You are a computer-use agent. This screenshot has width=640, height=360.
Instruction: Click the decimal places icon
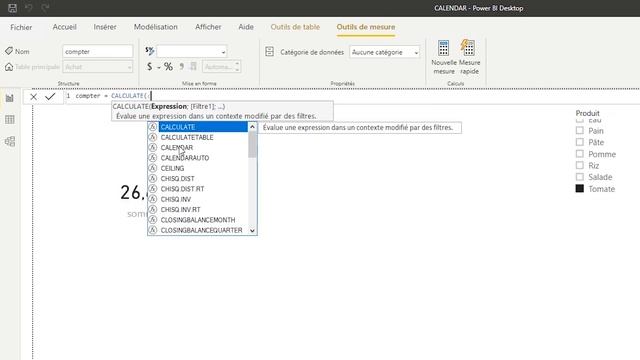[193, 66]
